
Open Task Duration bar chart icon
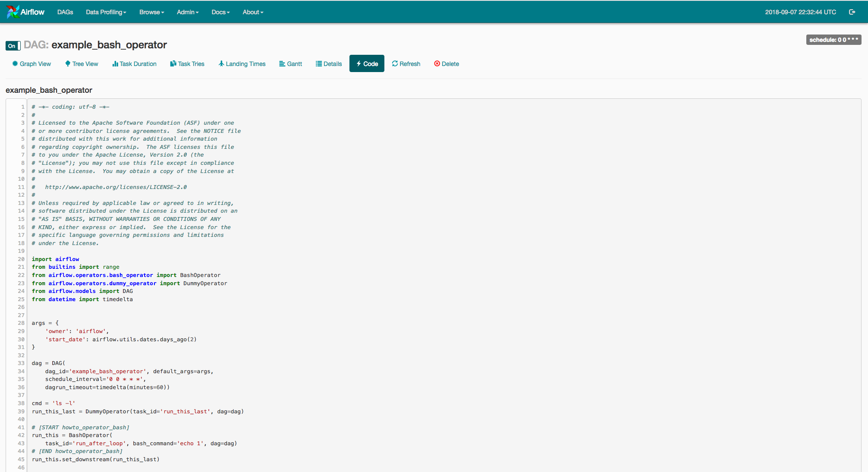pos(115,63)
